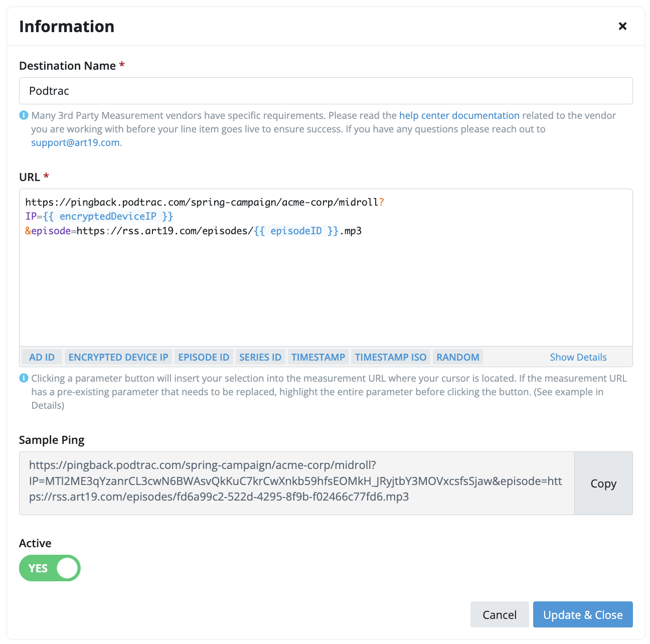Toggle the Active YES switch off

(x=50, y=568)
